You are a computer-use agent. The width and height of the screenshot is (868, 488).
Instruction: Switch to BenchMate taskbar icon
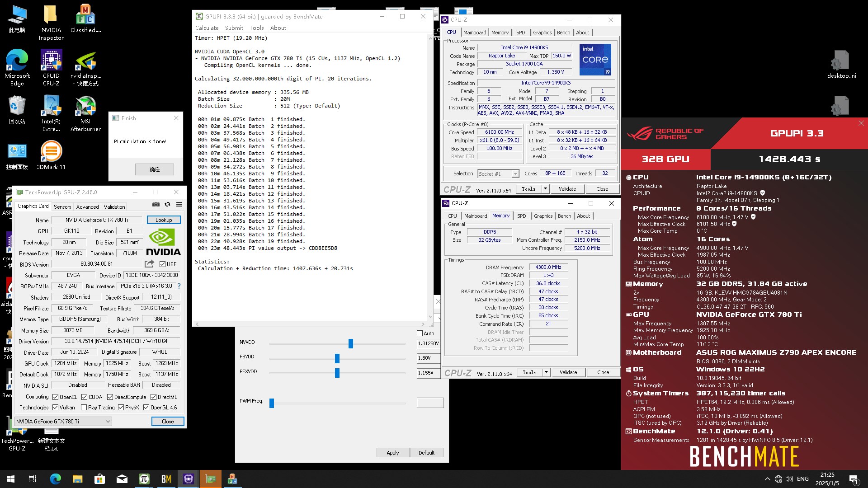tap(166, 479)
